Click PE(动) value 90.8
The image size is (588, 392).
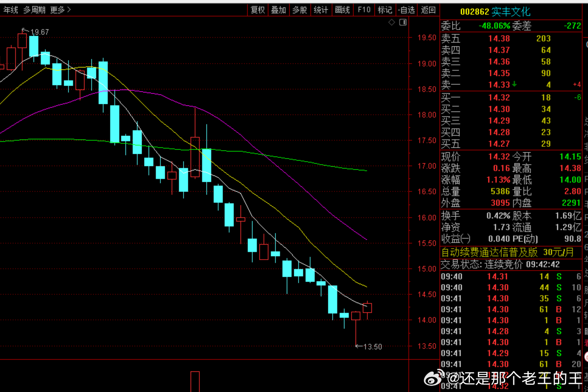573,239
